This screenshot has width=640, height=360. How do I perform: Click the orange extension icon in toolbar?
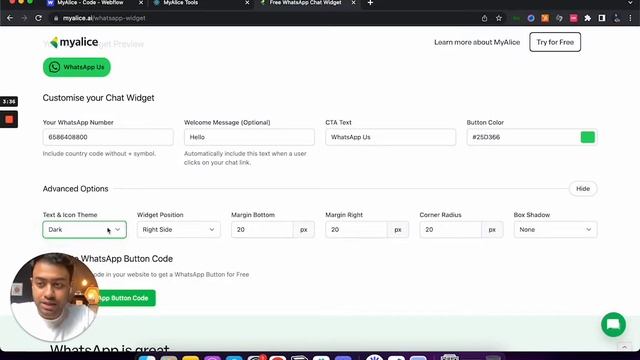(x=545, y=18)
